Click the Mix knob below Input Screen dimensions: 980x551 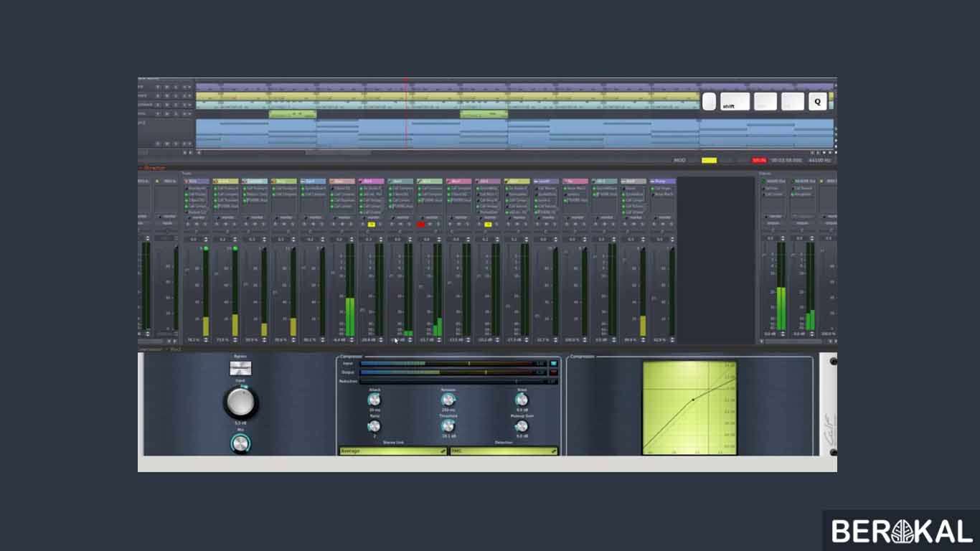pyautogui.click(x=241, y=444)
